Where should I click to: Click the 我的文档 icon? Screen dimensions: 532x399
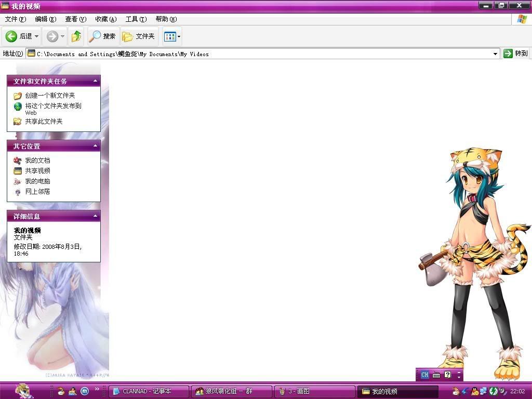tap(18, 161)
